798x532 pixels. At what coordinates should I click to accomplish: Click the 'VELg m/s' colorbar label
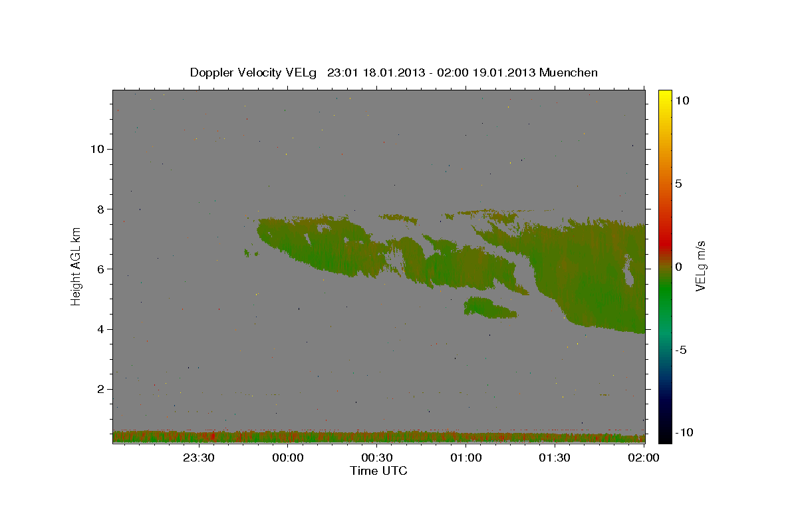[x=700, y=266]
